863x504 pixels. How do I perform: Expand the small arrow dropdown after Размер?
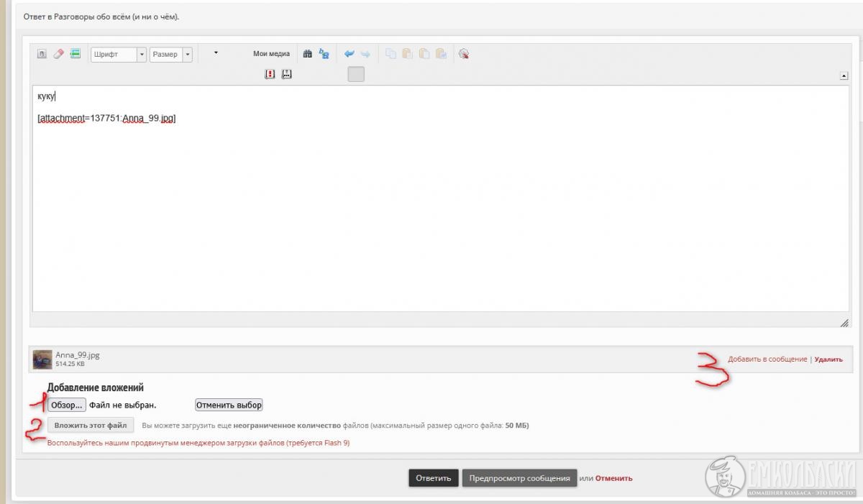pyautogui.click(x=216, y=53)
